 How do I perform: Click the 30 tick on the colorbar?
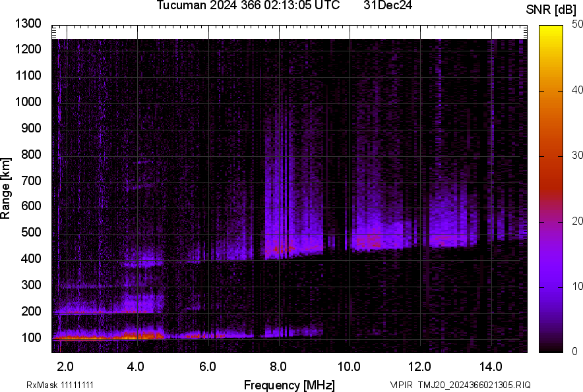pyautogui.click(x=578, y=155)
